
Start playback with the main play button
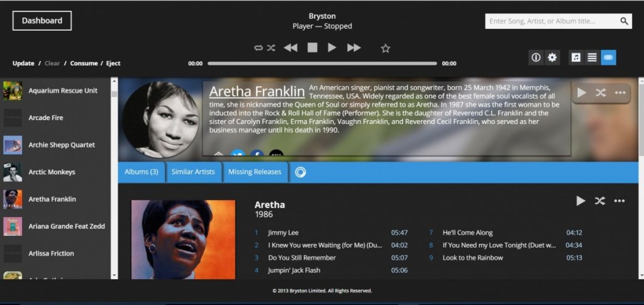point(332,48)
